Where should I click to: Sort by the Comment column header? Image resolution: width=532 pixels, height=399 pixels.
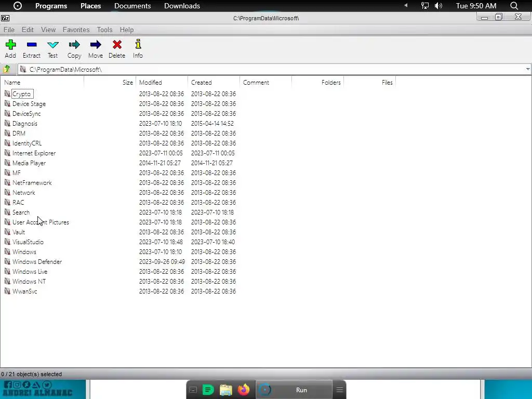(265, 83)
